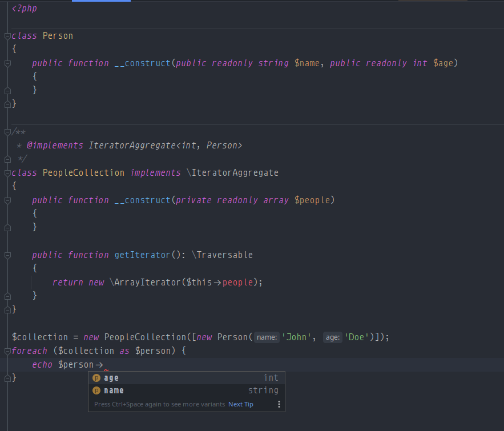Open the Next Tip link
This screenshot has height=431, width=504.
pyautogui.click(x=241, y=404)
